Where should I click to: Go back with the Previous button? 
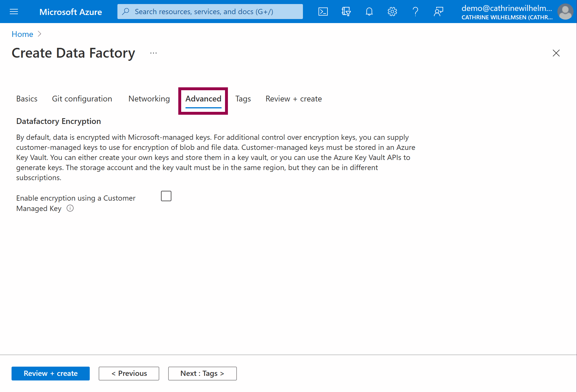pos(129,374)
